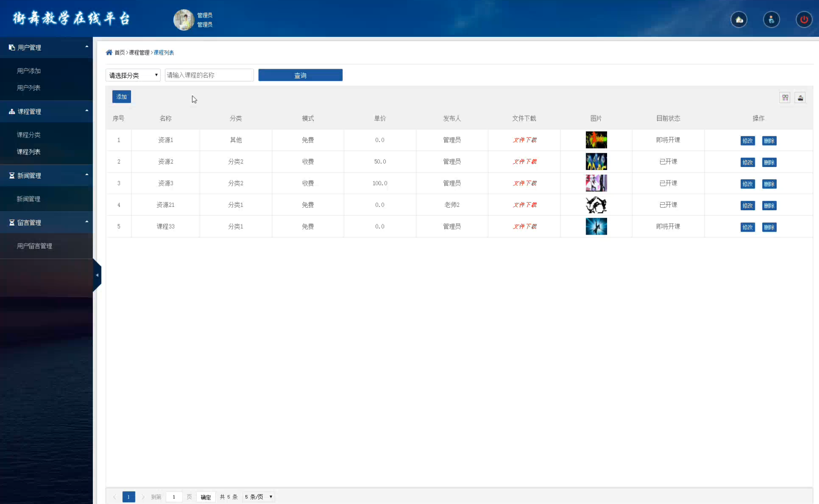Click the 衔舞教学在线平台 site title
Screen dimensions: 819x504
(71, 19)
